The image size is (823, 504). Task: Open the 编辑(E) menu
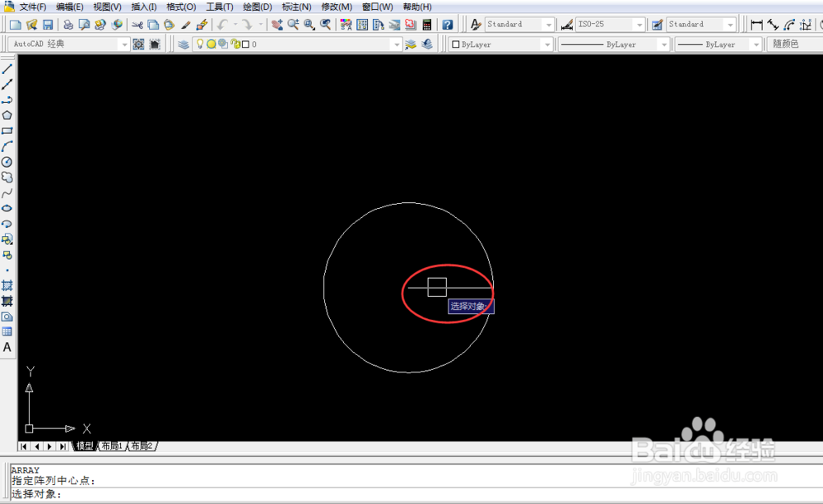(69, 7)
